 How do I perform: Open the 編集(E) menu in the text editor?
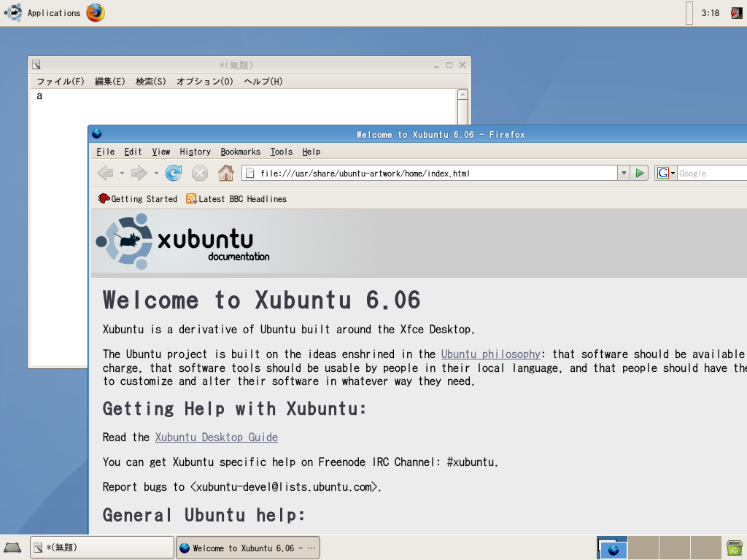[110, 82]
